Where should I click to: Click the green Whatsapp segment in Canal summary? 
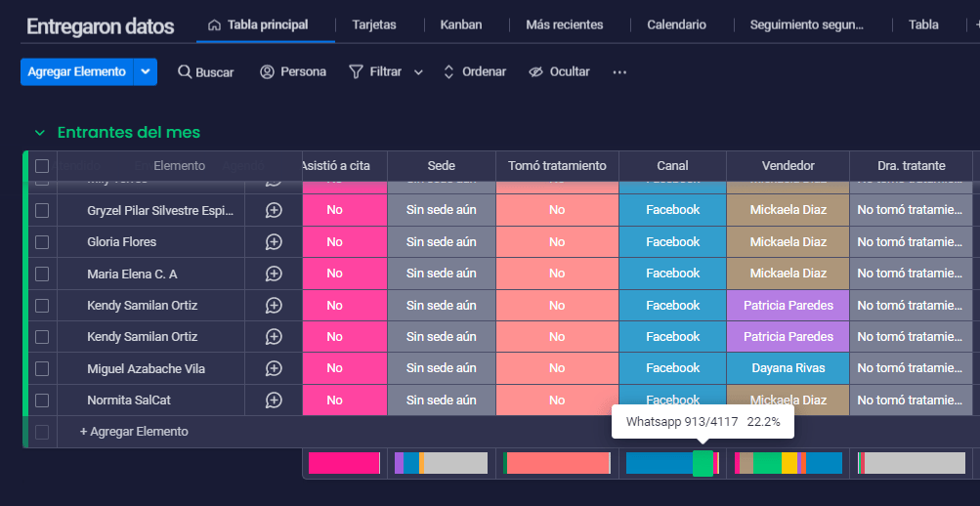[703, 464]
